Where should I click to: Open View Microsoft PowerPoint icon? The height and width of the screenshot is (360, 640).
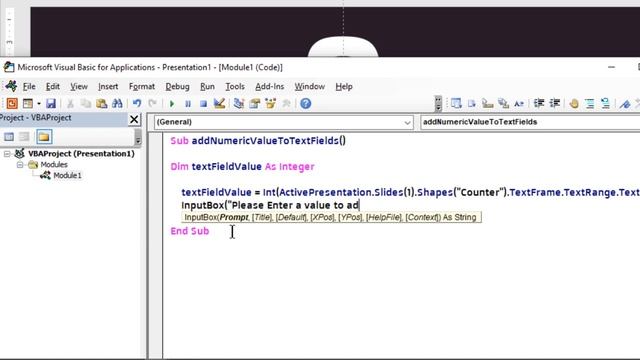[12, 104]
